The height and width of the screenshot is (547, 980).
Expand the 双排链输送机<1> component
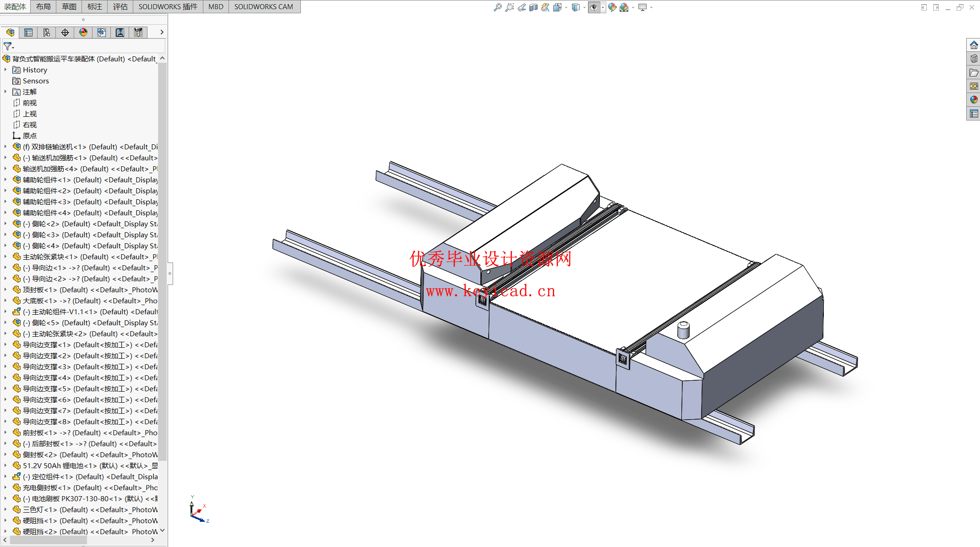coord(5,147)
